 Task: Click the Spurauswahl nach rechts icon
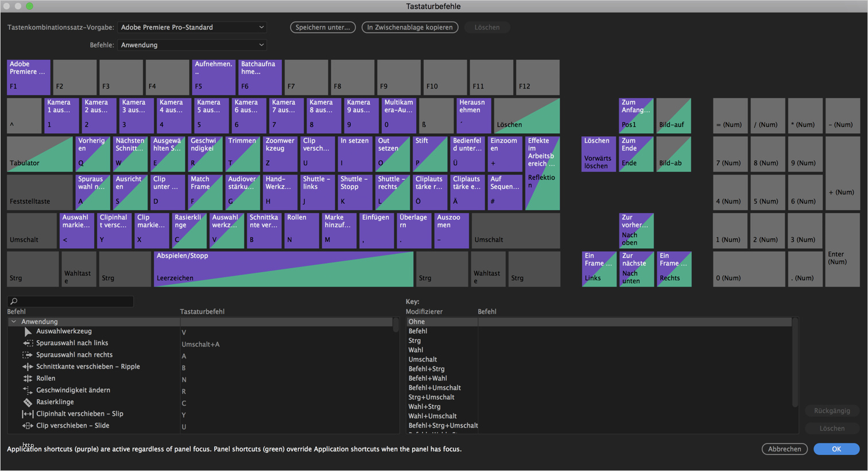(28, 355)
